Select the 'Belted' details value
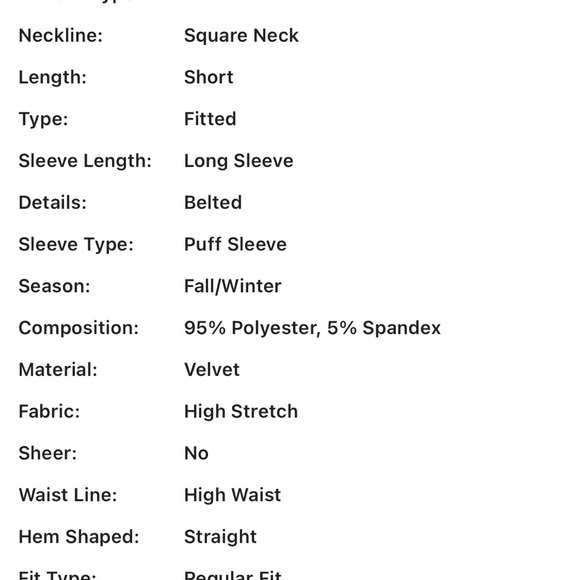Screen dimensions: 580x580 213,203
